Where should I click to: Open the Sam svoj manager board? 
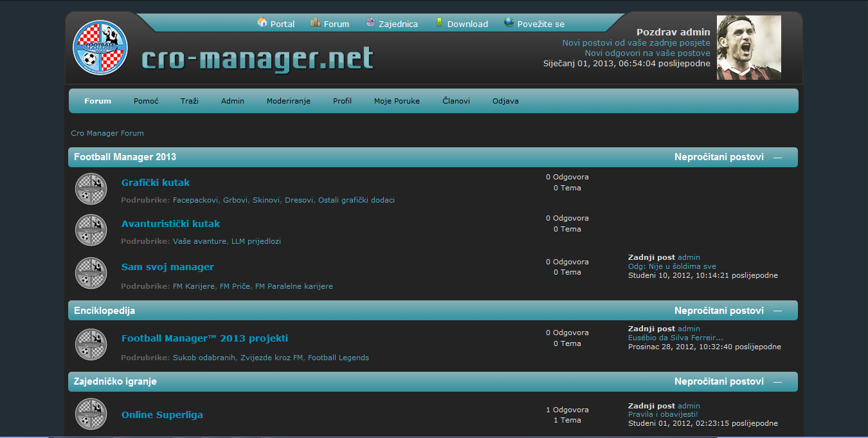point(168,267)
